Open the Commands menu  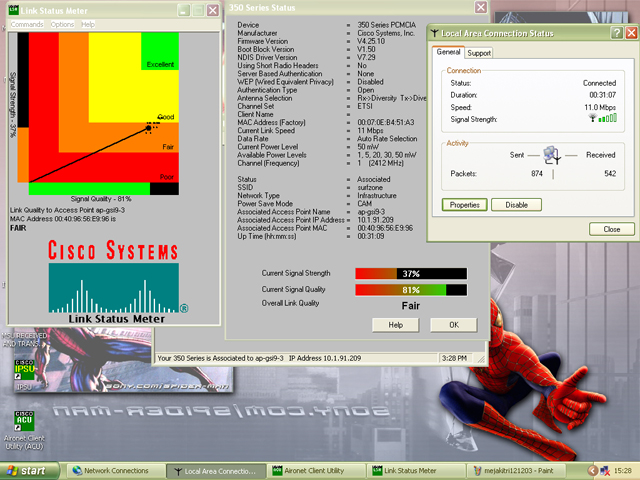(x=27, y=23)
